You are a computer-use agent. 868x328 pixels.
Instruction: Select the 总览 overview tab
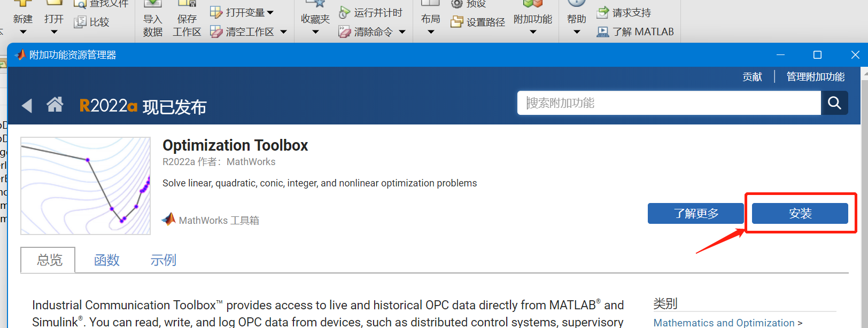point(48,260)
